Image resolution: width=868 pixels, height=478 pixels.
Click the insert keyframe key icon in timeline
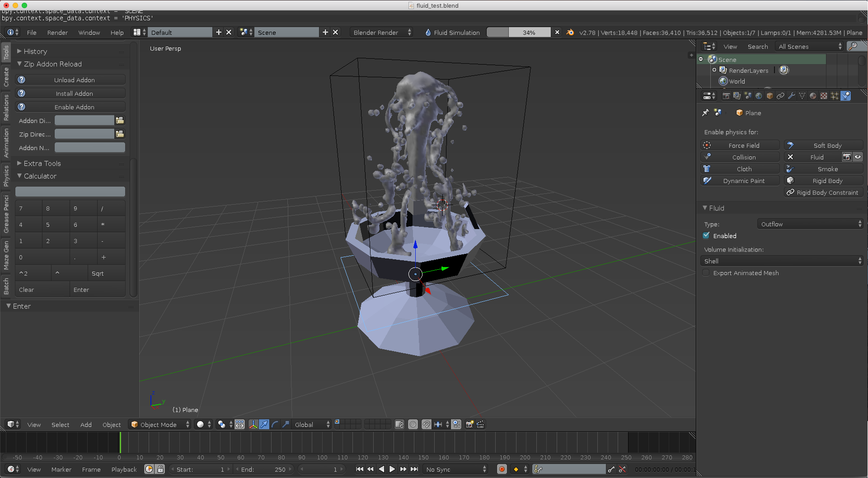(x=611, y=469)
